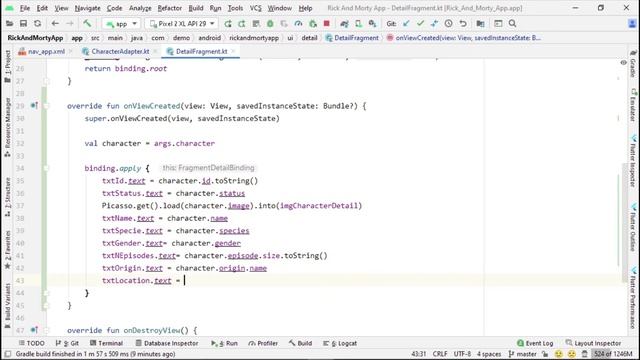Open the Event Log
The height and width of the screenshot is (360, 640).
tap(535, 343)
